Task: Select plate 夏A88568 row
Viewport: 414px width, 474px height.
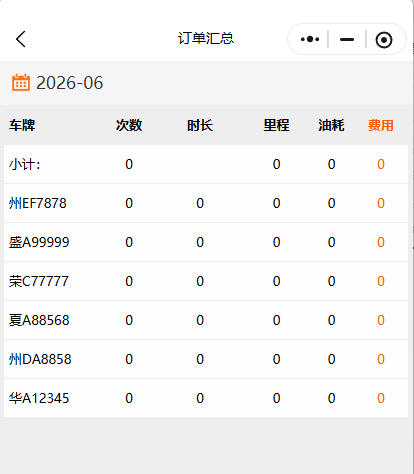Action: (206, 320)
